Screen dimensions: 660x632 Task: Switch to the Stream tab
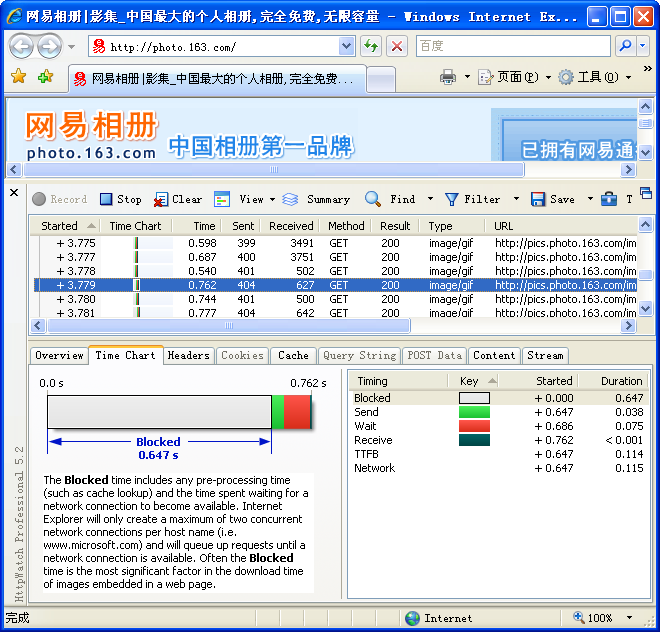545,356
